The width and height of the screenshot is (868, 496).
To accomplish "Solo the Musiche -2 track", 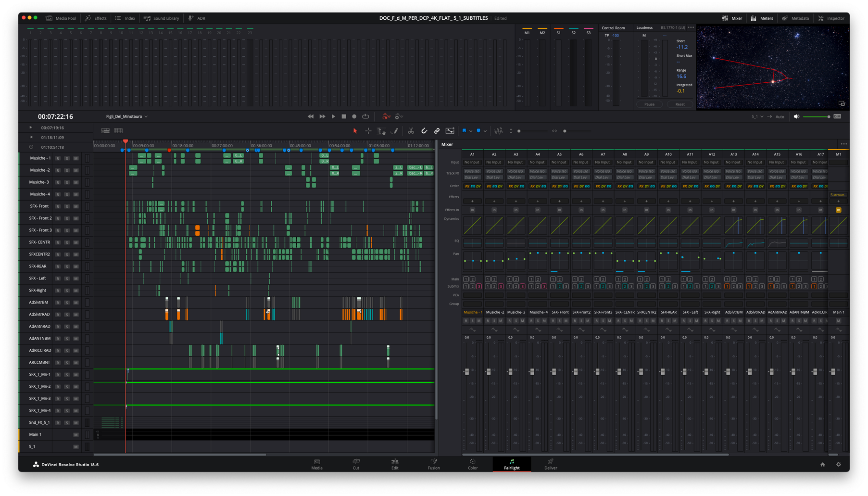I will coord(67,170).
